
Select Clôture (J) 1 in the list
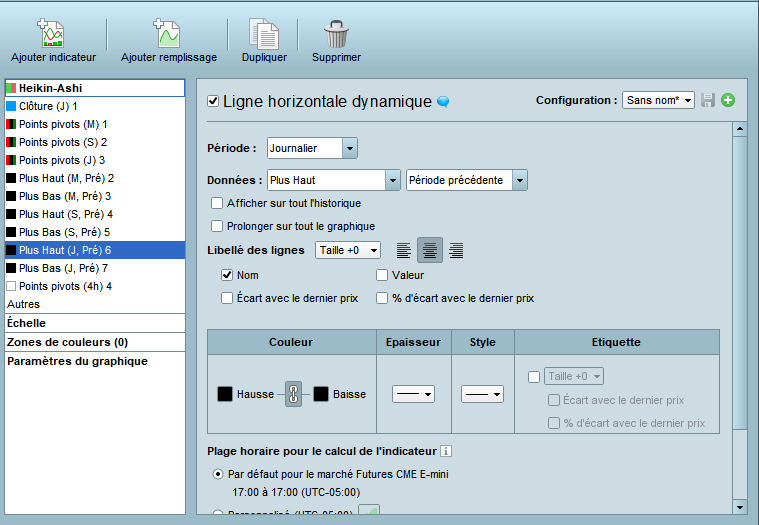(95, 106)
